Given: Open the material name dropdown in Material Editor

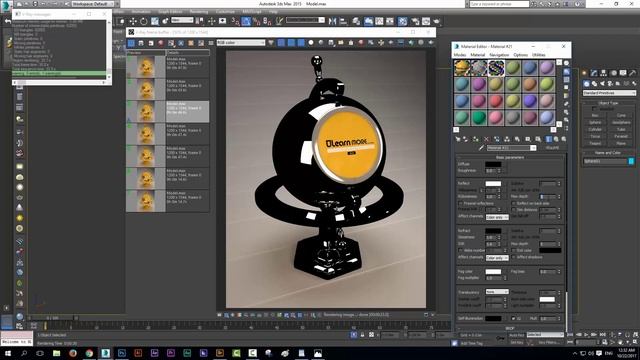Looking at the screenshot, I should 533,148.
